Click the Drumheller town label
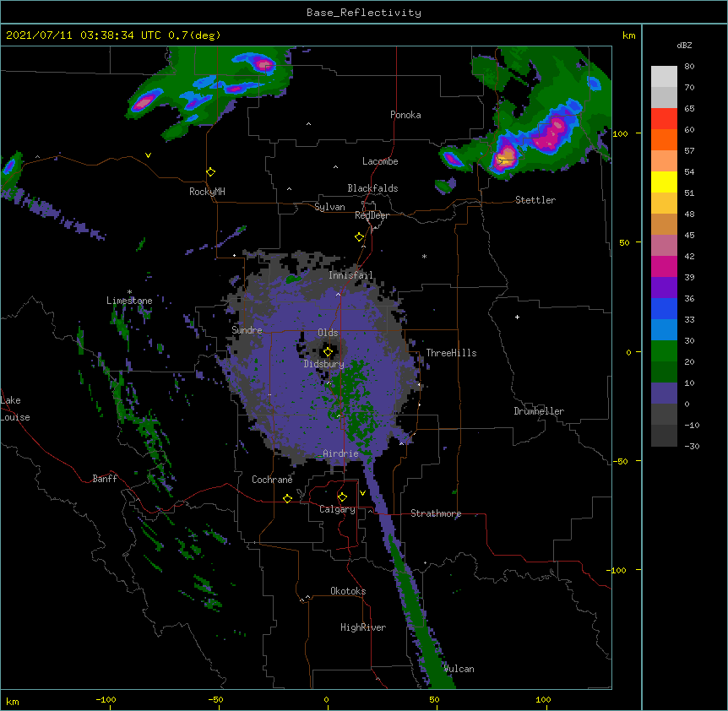This screenshot has width=728, height=711. coord(539,411)
